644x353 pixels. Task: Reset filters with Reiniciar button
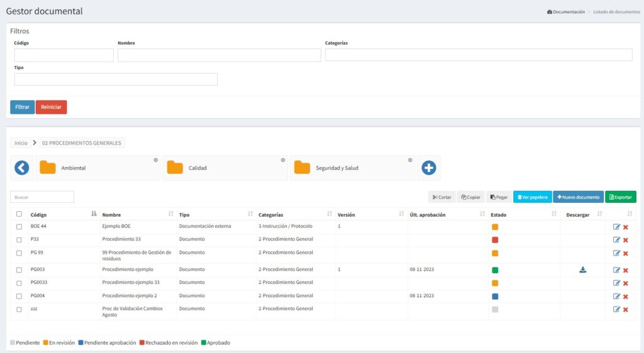click(x=52, y=107)
